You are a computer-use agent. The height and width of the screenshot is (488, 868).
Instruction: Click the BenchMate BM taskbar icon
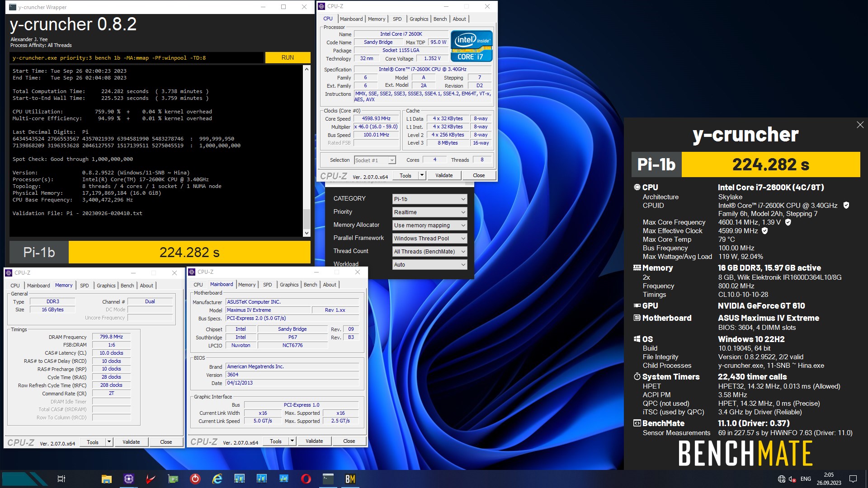[350, 479]
